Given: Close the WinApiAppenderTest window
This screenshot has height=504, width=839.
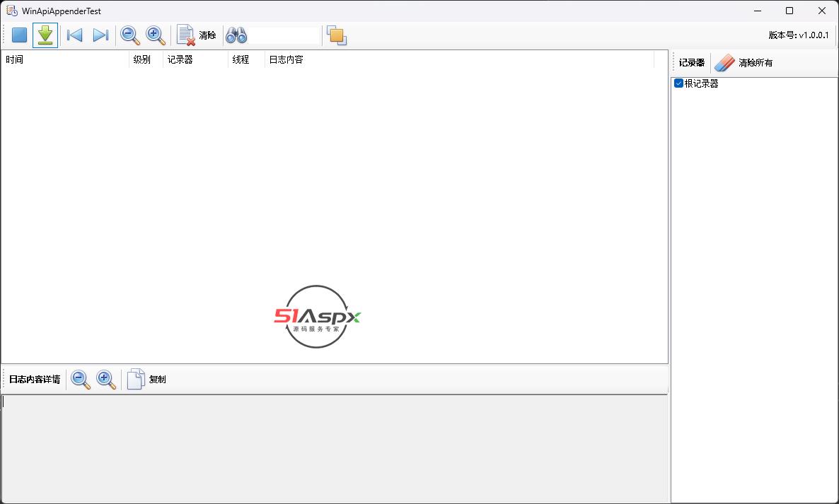Looking at the screenshot, I should (822, 11).
